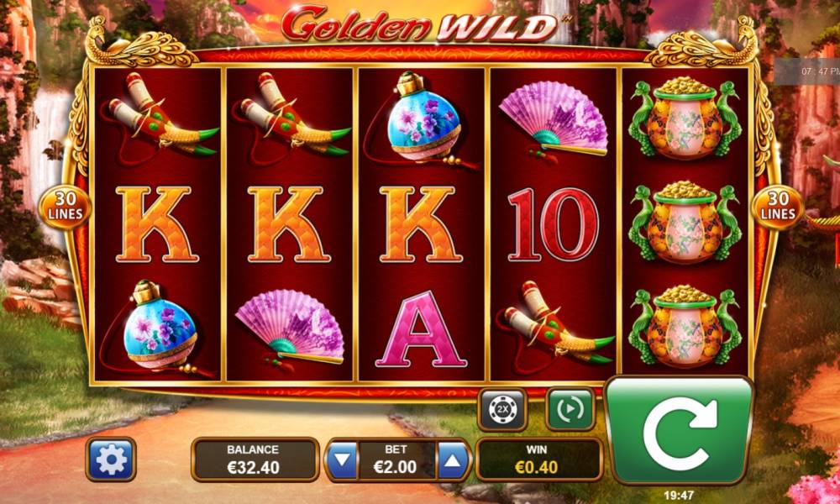Image resolution: width=840 pixels, height=504 pixels.
Task: Increase bet with the up arrow
Action: pyautogui.click(x=454, y=459)
